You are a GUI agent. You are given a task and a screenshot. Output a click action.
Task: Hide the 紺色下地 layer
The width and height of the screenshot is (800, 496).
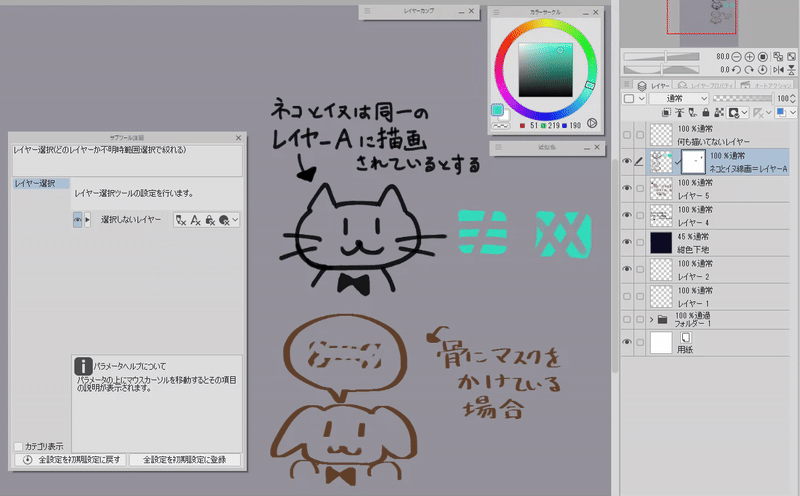point(627,242)
